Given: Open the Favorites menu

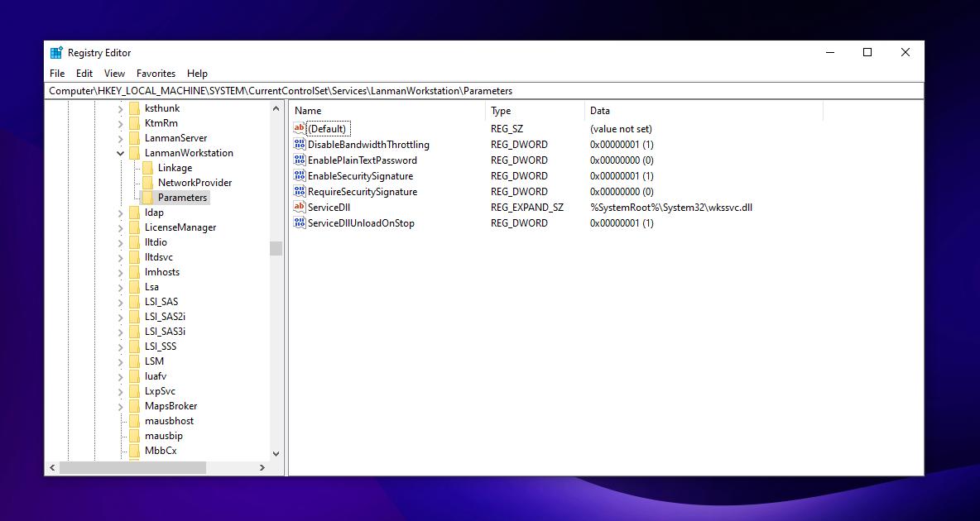Looking at the screenshot, I should coord(156,74).
